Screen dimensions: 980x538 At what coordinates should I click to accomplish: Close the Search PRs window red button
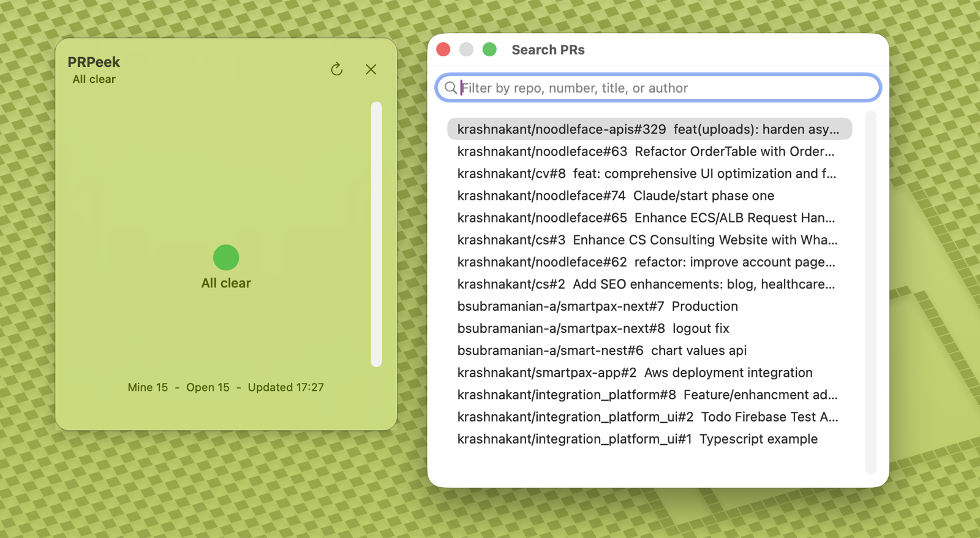[443, 50]
